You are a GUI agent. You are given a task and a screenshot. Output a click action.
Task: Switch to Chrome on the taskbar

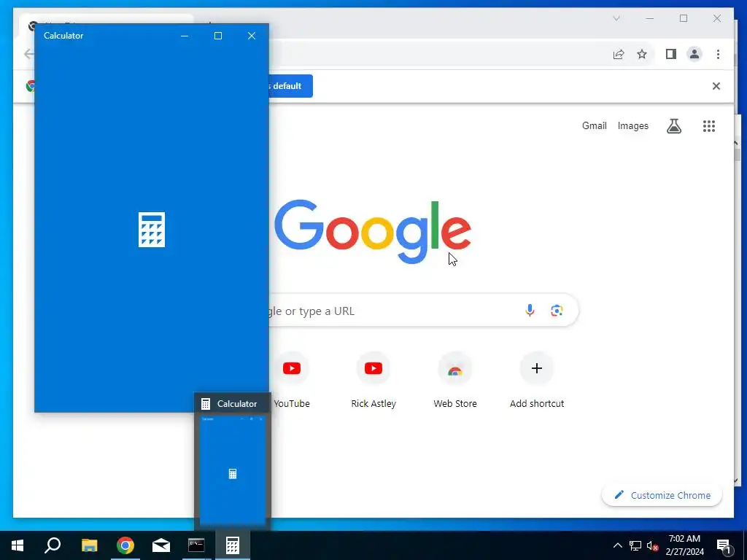pyautogui.click(x=125, y=545)
